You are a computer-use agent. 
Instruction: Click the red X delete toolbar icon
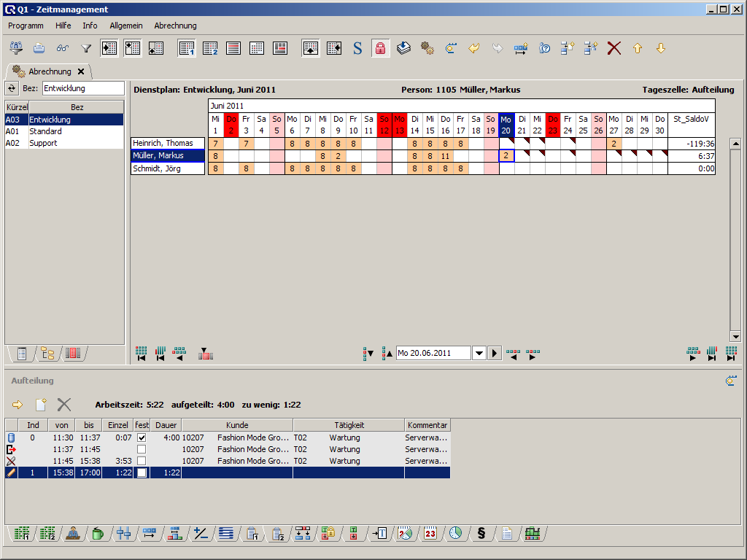(x=614, y=48)
